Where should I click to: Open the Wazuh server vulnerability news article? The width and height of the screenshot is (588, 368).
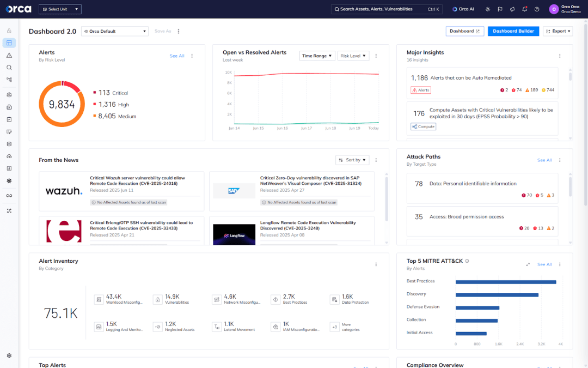tap(121, 191)
